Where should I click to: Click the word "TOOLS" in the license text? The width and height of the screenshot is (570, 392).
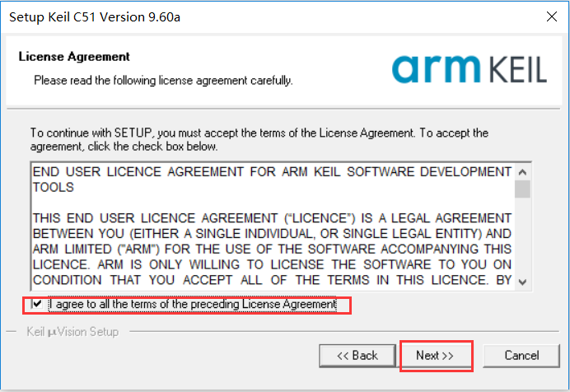(x=54, y=187)
